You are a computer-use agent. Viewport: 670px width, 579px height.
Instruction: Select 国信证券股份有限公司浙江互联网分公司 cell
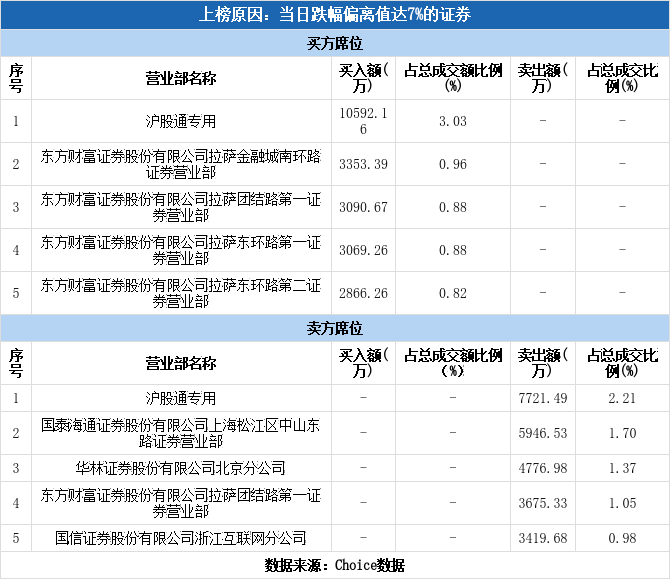click(180, 538)
